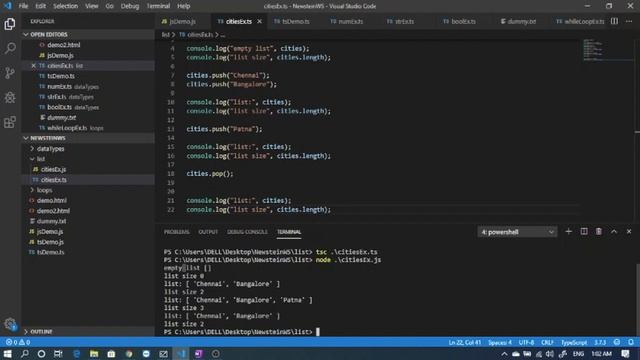Viewport: 640px width, 360px height.
Task: Click the code minimap preview
Action: [607, 50]
